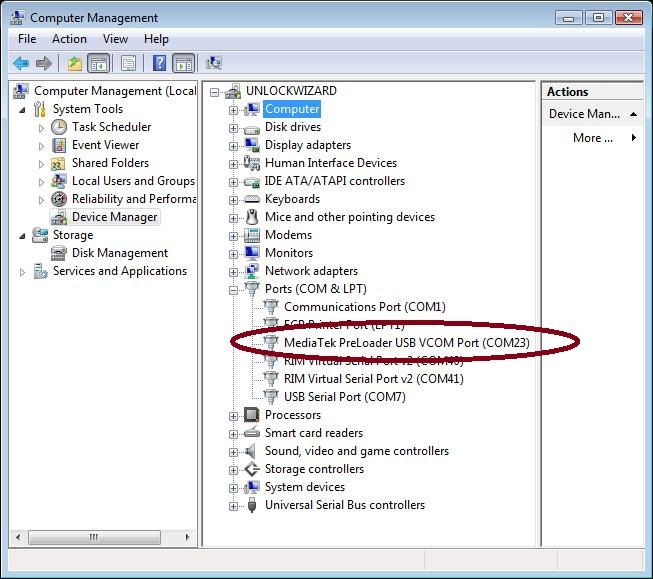The image size is (653, 579).
Task: Toggle the Show/Hide Action Pane button
Action: [x=184, y=63]
